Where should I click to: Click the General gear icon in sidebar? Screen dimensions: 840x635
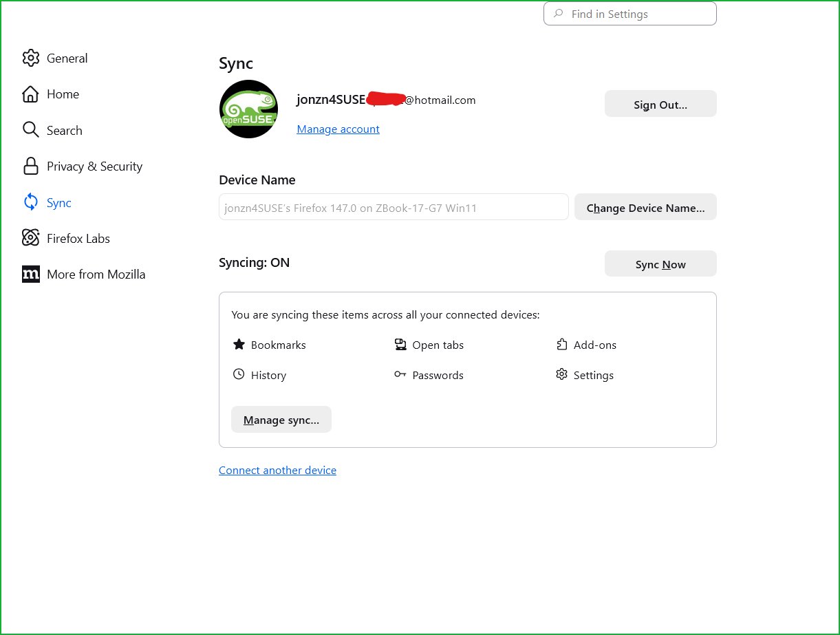30,58
